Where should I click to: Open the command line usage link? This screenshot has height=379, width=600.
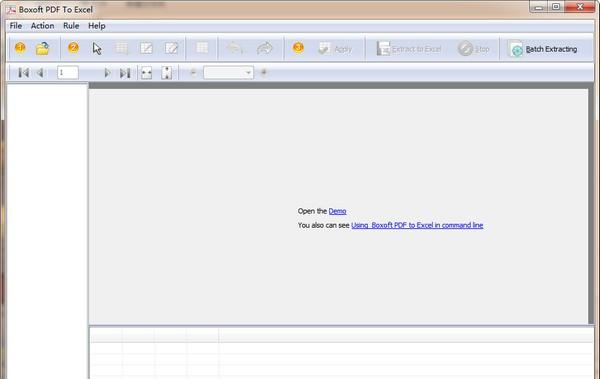click(x=417, y=225)
